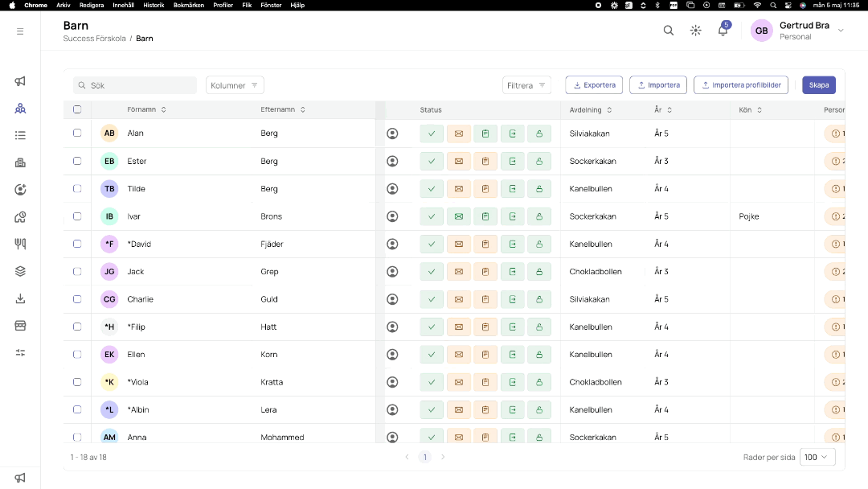This screenshot has height=489, width=868.
Task: Click the Exportera button
Action: 594,85
